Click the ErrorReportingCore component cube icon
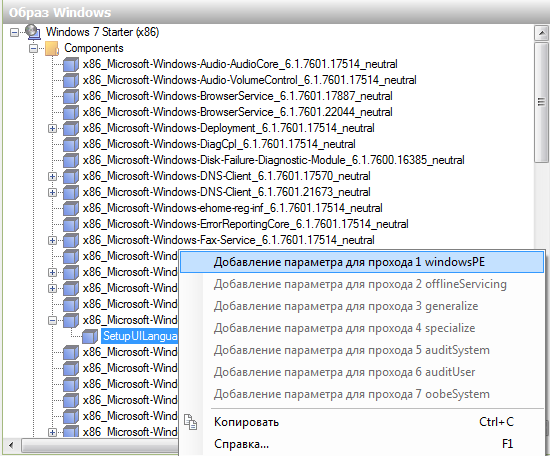Viewport: 550px width, 456px height. tap(71, 224)
